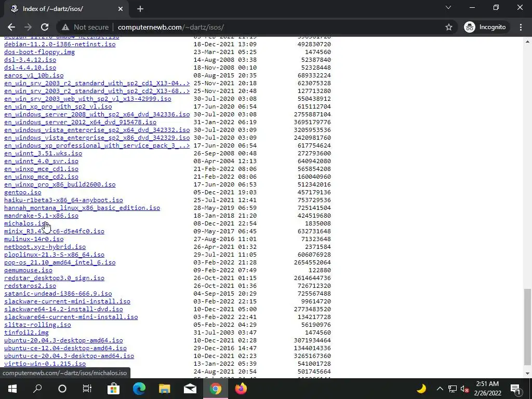532x399 pixels.
Task: Select the Index of /~dartz/isos/ tab
Action: 66,9
